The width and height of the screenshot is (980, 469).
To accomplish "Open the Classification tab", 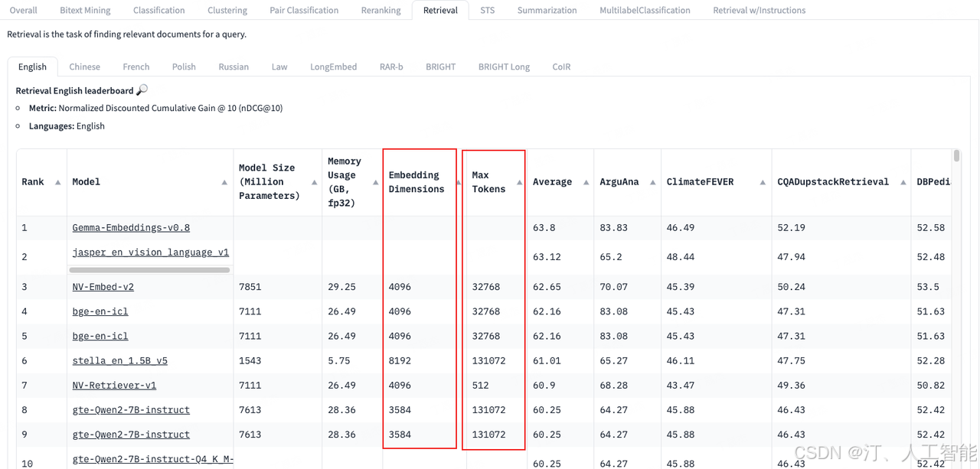I will [158, 11].
